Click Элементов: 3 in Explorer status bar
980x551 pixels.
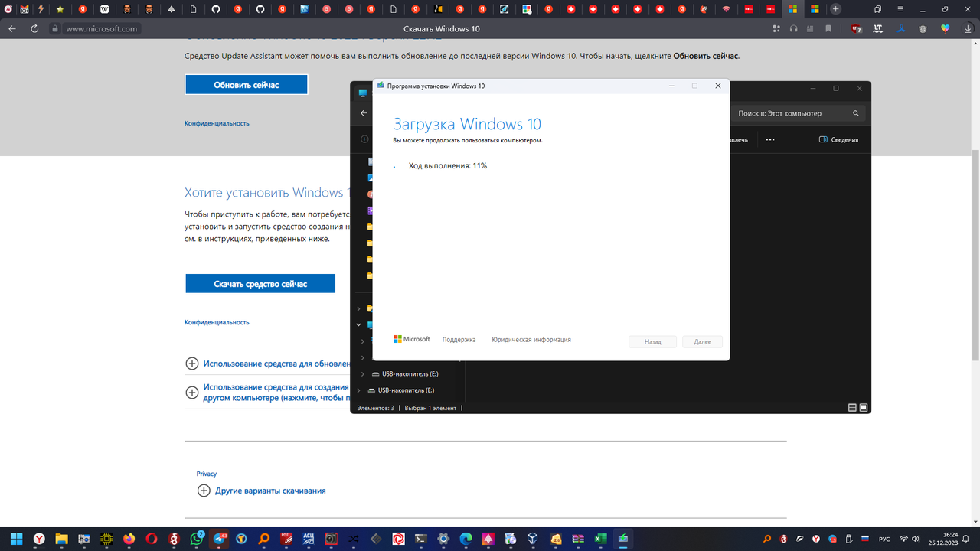coord(375,408)
